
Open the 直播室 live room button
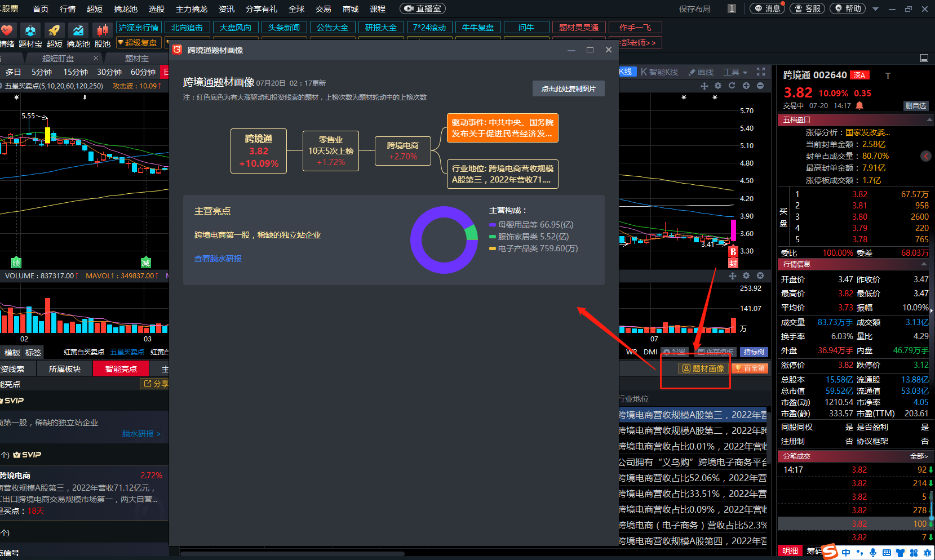423,8
